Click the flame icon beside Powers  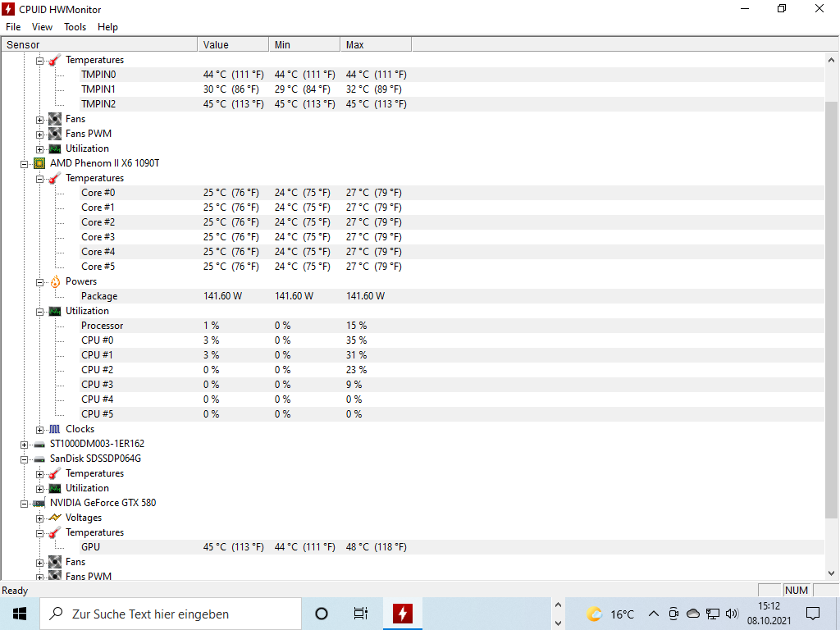(x=55, y=281)
